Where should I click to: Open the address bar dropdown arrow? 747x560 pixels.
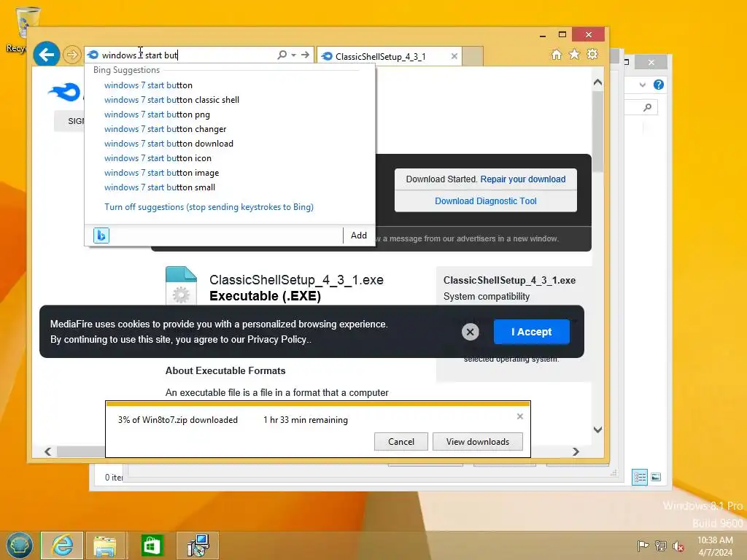(293, 55)
